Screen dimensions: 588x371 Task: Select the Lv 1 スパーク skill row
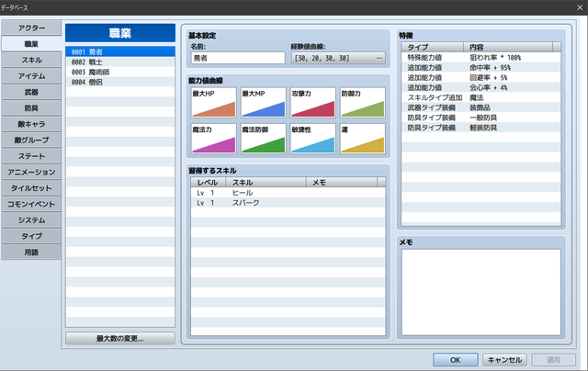288,203
